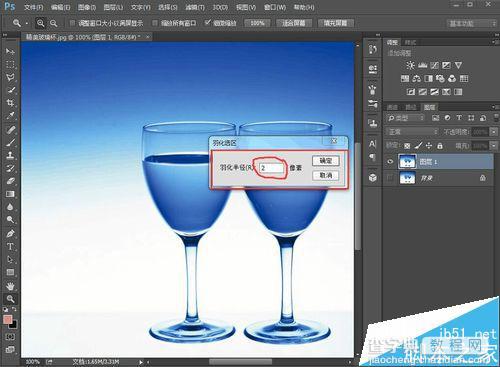The height and width of the screenshot is (367, 500).
Task: Open the Character panel icon
Action: (373, 144)
